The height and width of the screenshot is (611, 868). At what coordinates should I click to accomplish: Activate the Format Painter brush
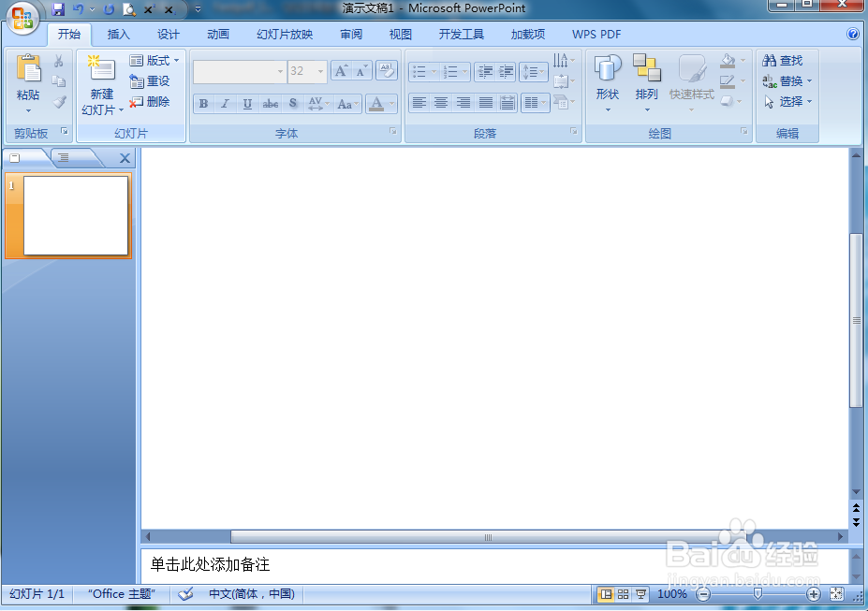pyautogui.click(x=59, y=102)
